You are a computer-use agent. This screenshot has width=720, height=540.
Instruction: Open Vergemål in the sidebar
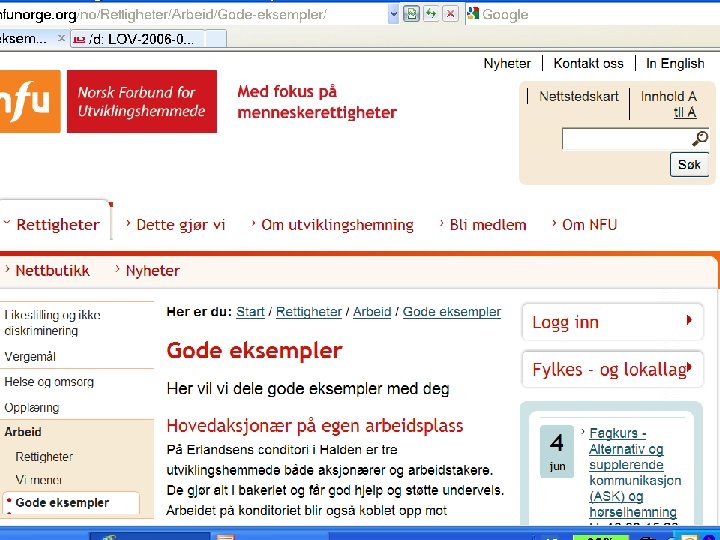pyautogui.click(x=30, y=356)
